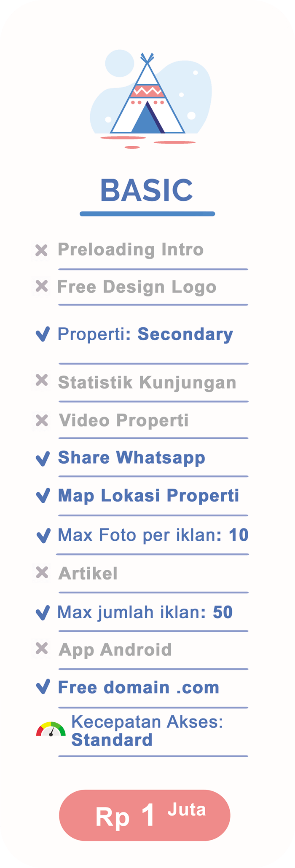Click the checkmark beside Map Lokasi Properti
The height and width of the screenshot is (868, 295).
(x=43, y=496)
